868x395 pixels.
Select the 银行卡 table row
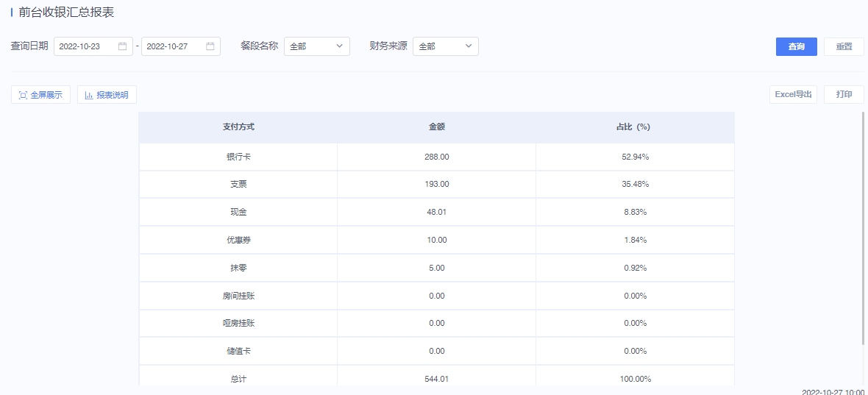[x=437, y=157]
